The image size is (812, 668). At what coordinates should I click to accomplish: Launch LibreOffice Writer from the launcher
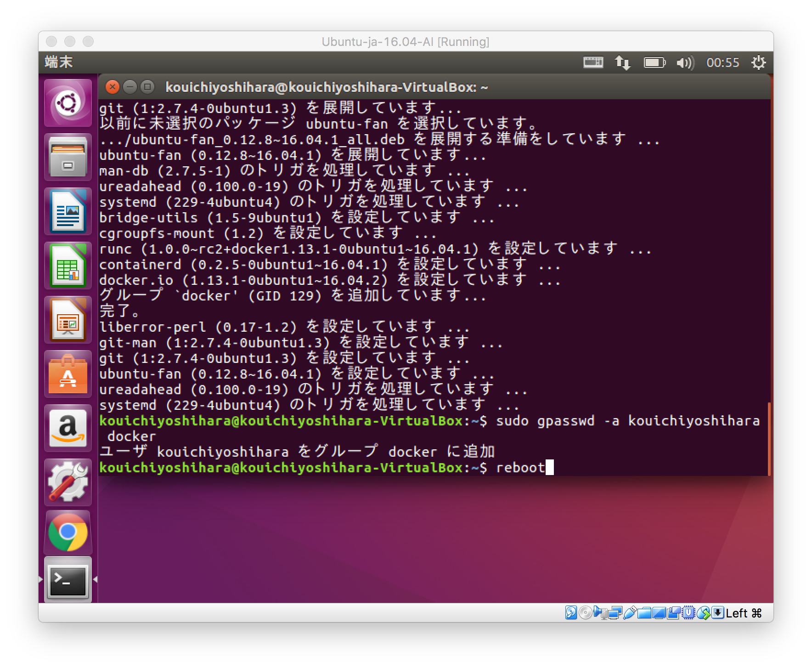pos(68,211)
